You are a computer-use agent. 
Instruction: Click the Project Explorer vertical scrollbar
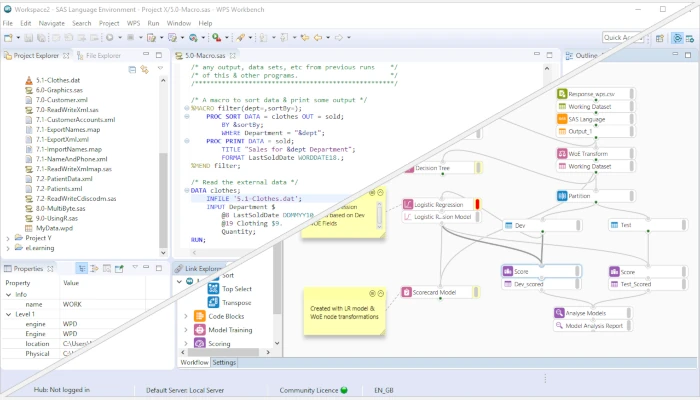coord(163,199)
